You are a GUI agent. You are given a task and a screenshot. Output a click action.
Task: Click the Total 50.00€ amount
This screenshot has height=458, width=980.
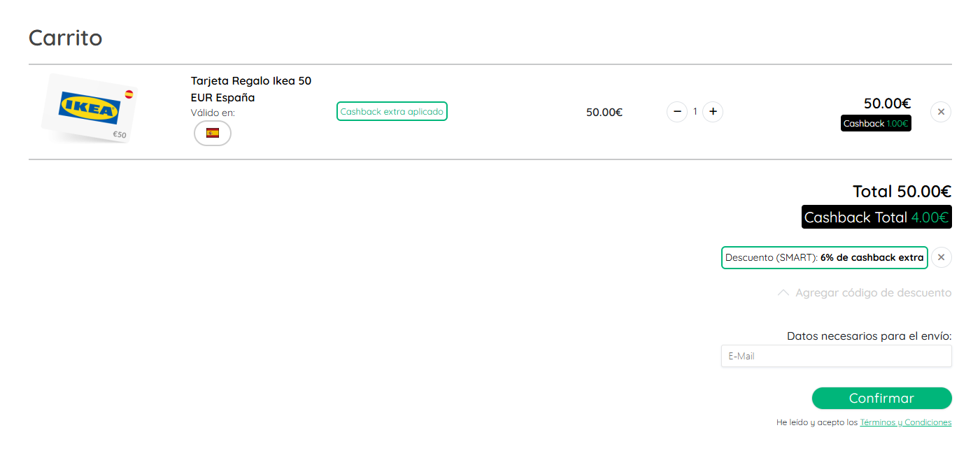[902, 191]
